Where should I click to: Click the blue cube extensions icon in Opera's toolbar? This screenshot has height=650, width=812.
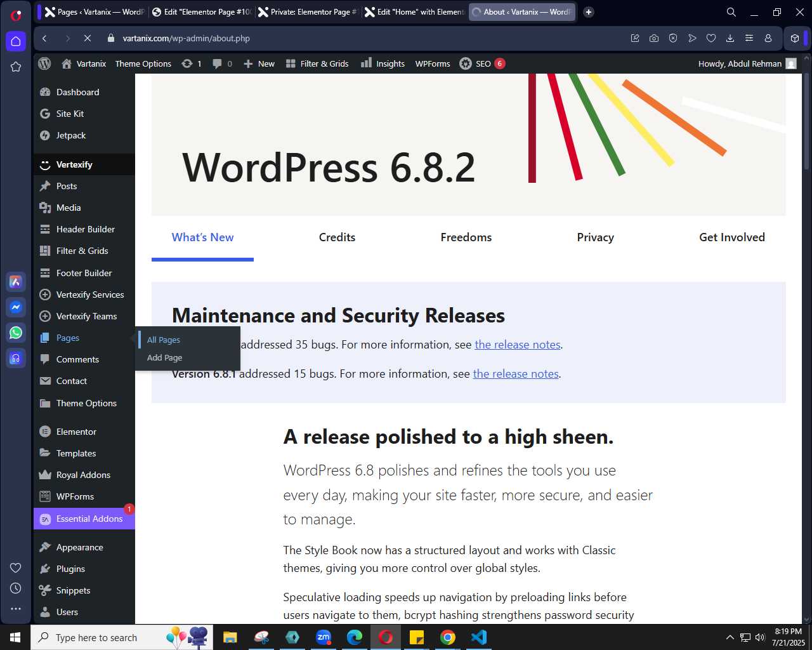[795, 38]
